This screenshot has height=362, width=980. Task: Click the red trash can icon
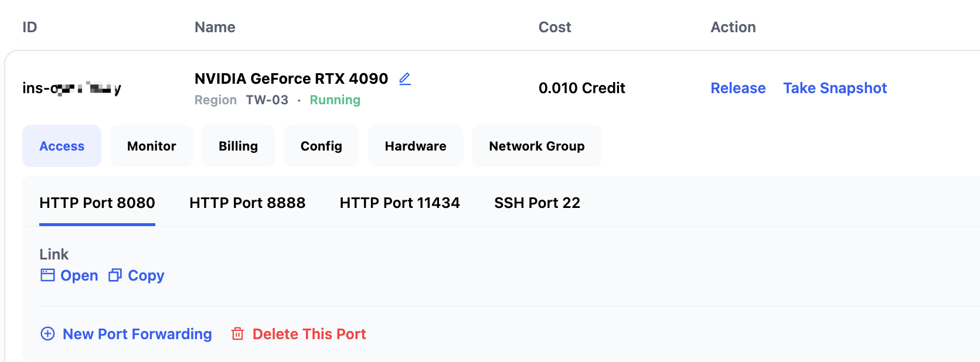[x=237, y=334]
